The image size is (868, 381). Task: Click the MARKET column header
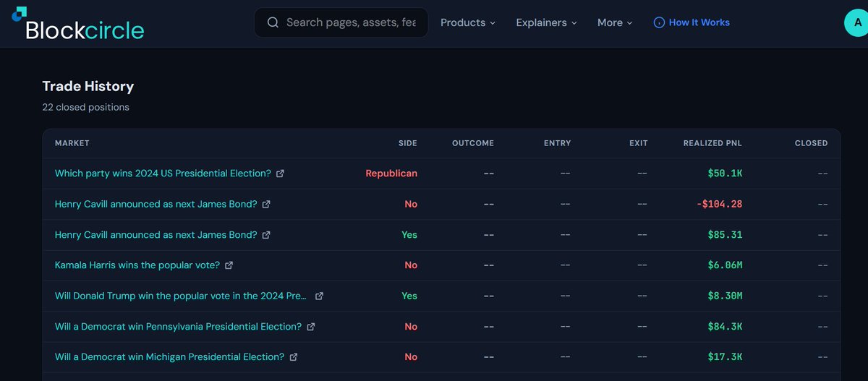point(72,143)
